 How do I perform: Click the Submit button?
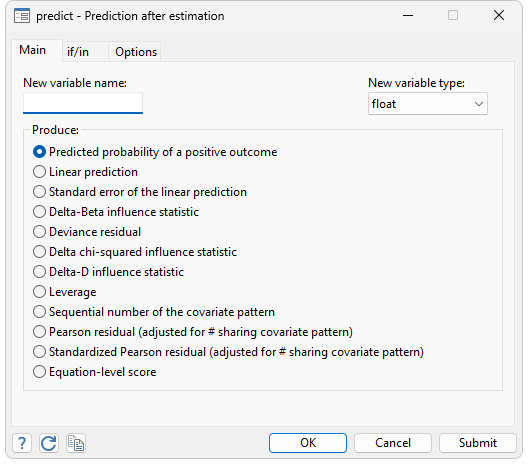477,443
